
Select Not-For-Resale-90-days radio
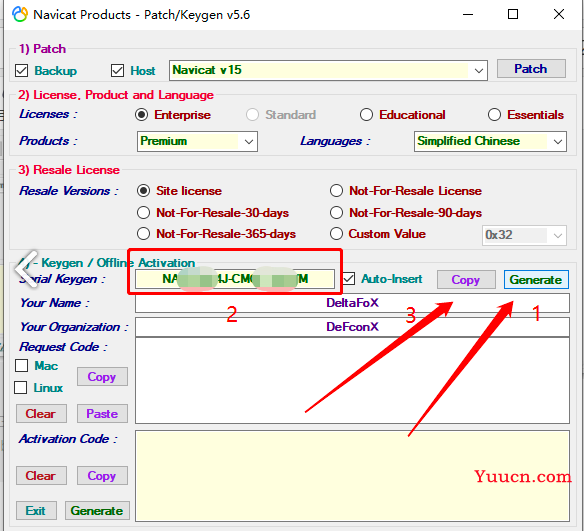click(x=336, y=213)
